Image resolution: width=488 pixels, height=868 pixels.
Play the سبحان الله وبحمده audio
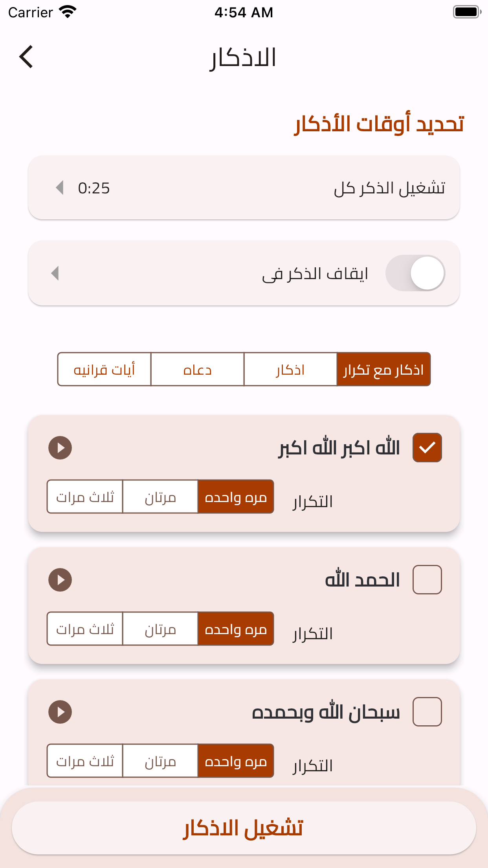click(60, 712)
